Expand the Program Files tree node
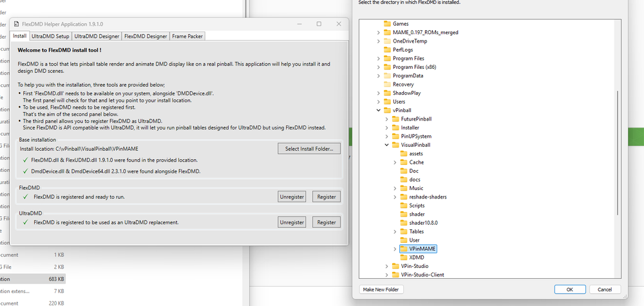This screenshot has height=306, width=644. tap(378, 59)
